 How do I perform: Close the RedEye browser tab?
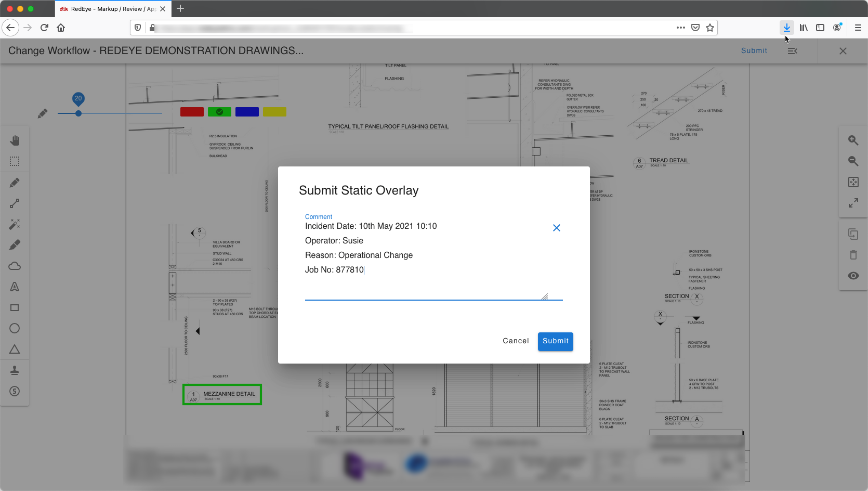(x=163, y=9)
